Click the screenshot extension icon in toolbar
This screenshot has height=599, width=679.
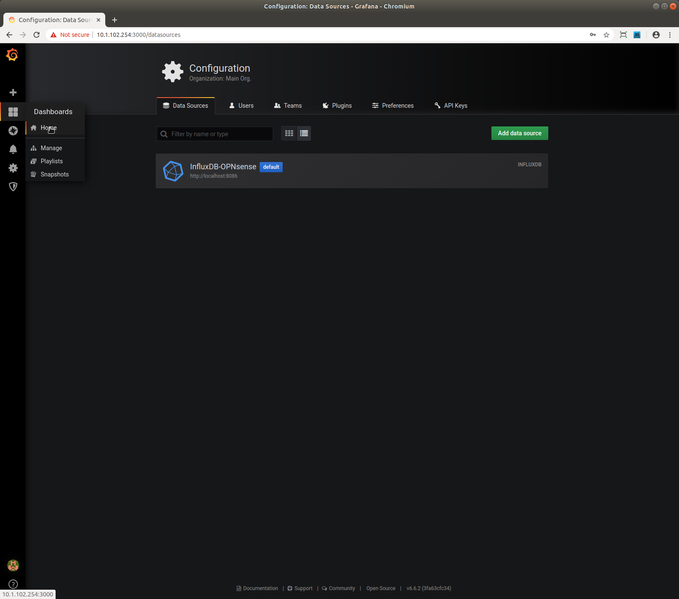click(623, 35)
